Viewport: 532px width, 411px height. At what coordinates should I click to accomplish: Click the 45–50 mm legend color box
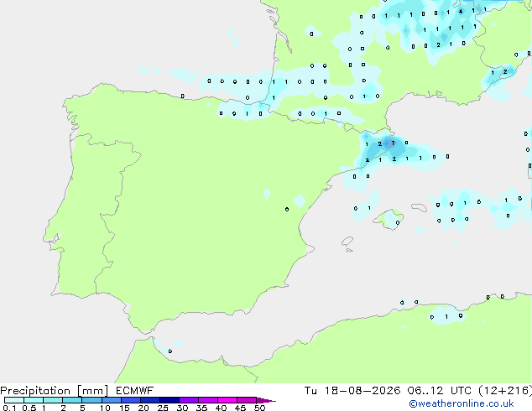click(x=247, y=400)
